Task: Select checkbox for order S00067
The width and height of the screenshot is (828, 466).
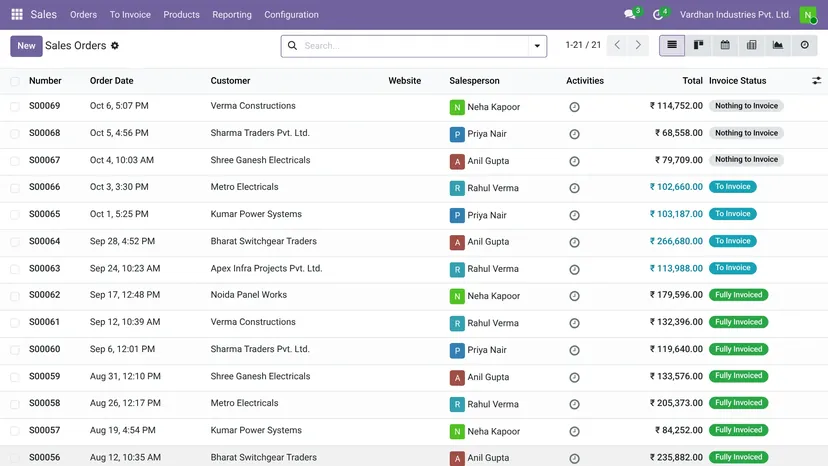Action: point(15,161)
